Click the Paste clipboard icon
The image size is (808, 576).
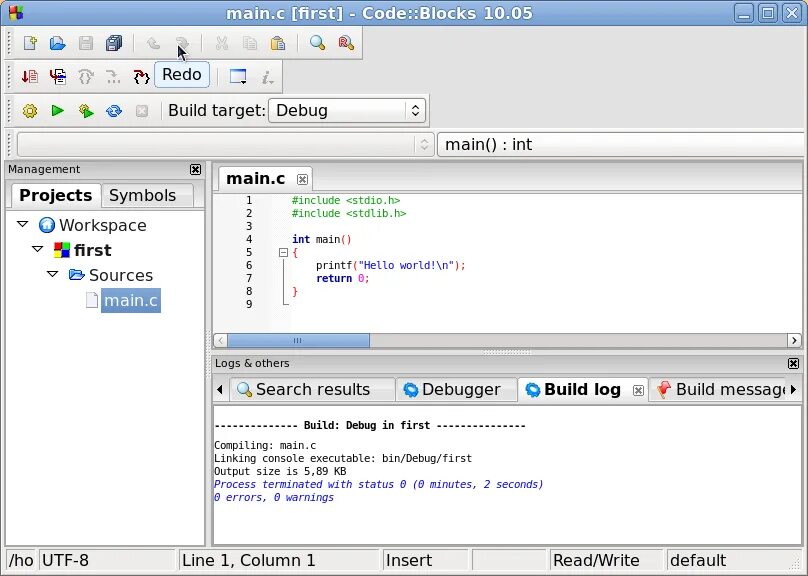click(x=278, y=43)
